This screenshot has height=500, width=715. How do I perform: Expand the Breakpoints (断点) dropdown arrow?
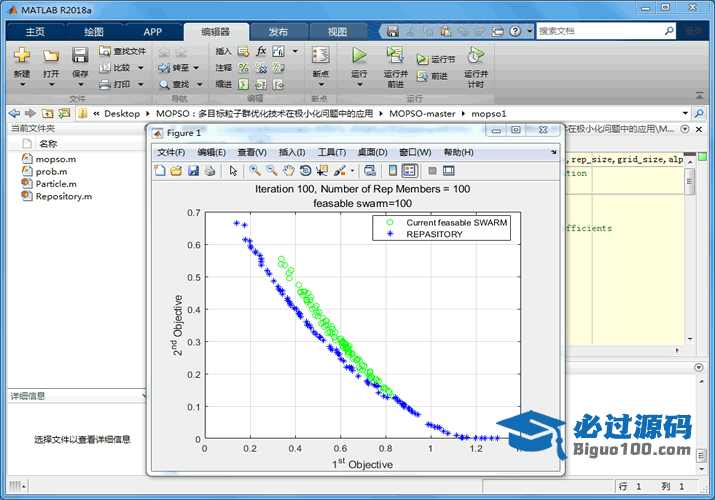(x=321, y=84)
